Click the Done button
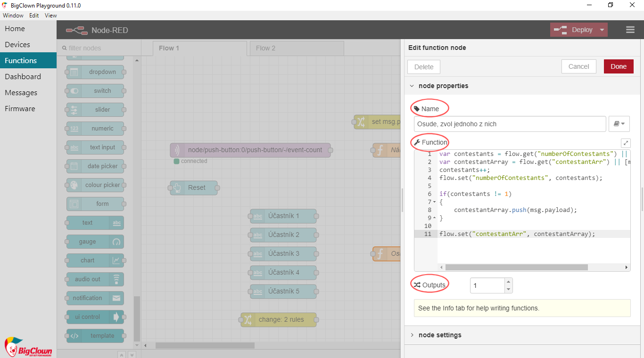This screenshot has width=644, height=358. [619, 66]
